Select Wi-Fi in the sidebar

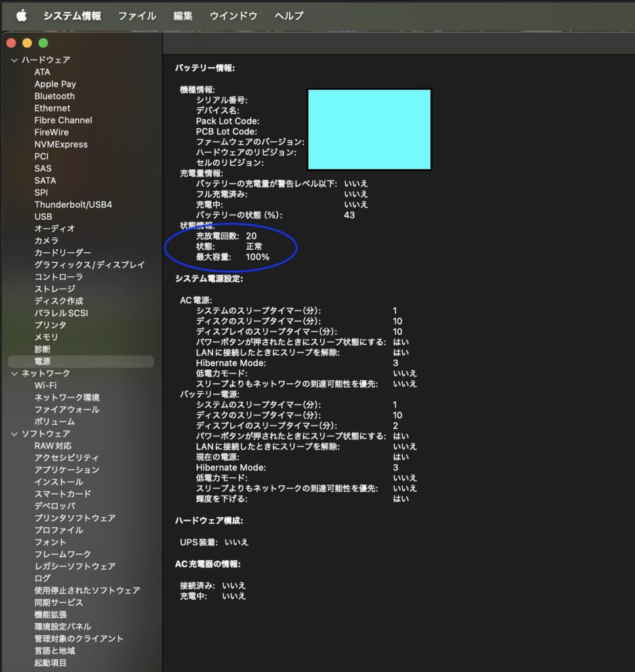tap(45, 385)
